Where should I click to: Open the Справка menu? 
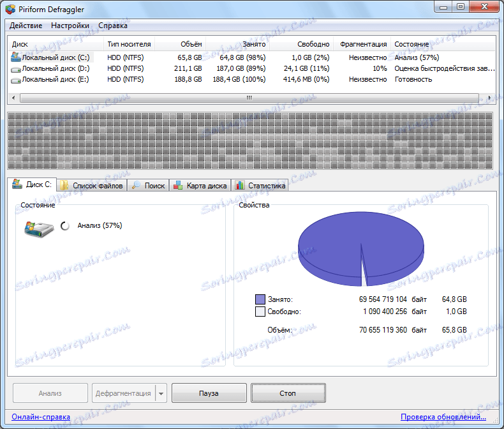pyautogui.click(x=113, y=26)
